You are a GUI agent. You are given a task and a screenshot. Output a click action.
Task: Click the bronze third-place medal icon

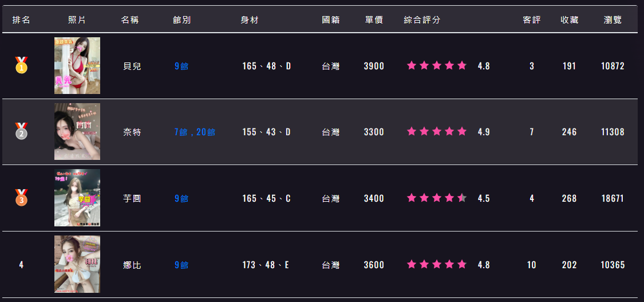tap(21, 198)
